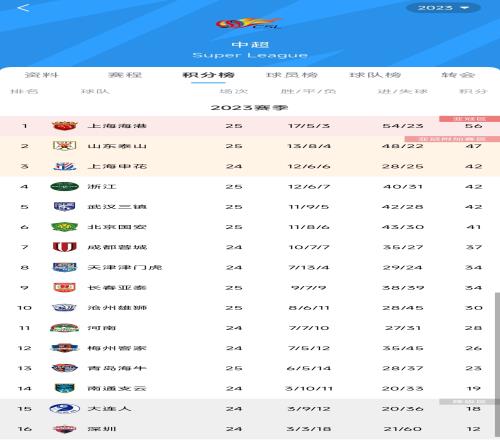Image resolution: width=500 pixels, height=440 pixels.
Task: Click the 成都蓉城 red shield logo
Action: click(65, 247)
